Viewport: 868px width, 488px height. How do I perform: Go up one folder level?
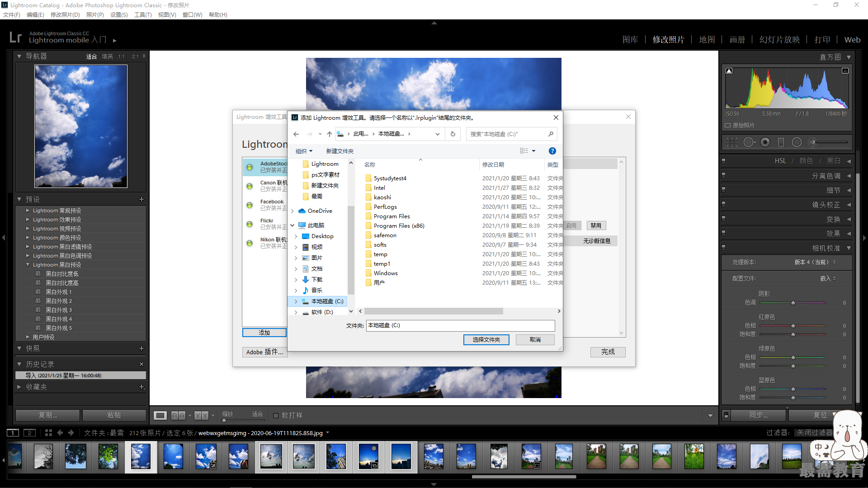point(330,134)
